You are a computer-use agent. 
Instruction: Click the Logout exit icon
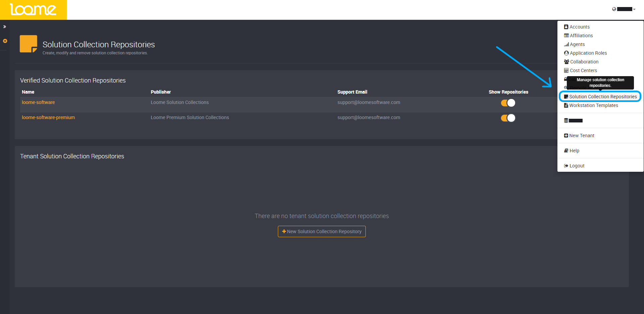(566, 166)
